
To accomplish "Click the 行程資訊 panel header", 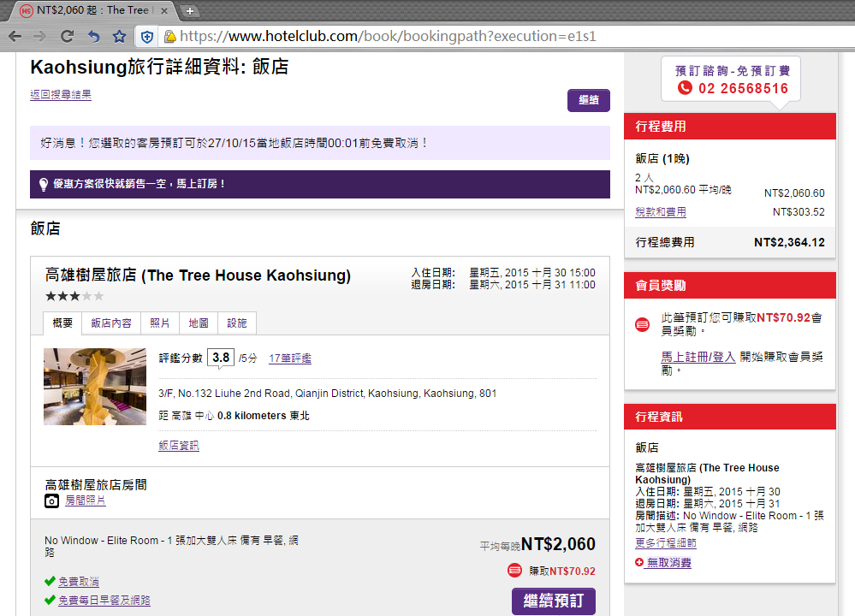I will pyautogui.click(x=729, y=417).
